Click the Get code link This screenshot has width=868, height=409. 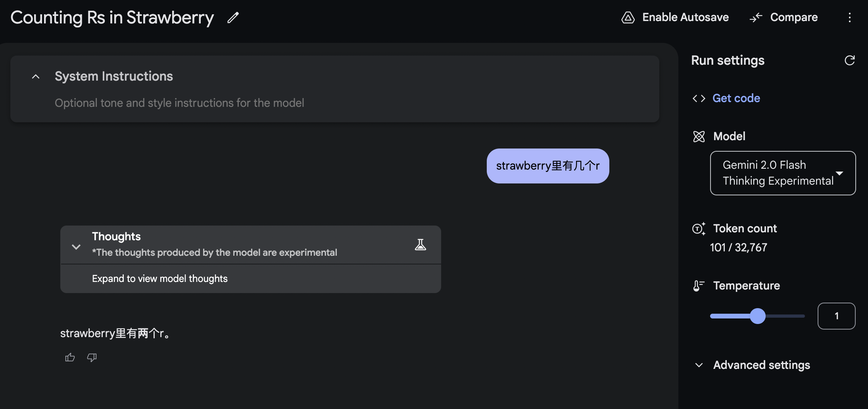pyautogui.click(x=736, y=98)
